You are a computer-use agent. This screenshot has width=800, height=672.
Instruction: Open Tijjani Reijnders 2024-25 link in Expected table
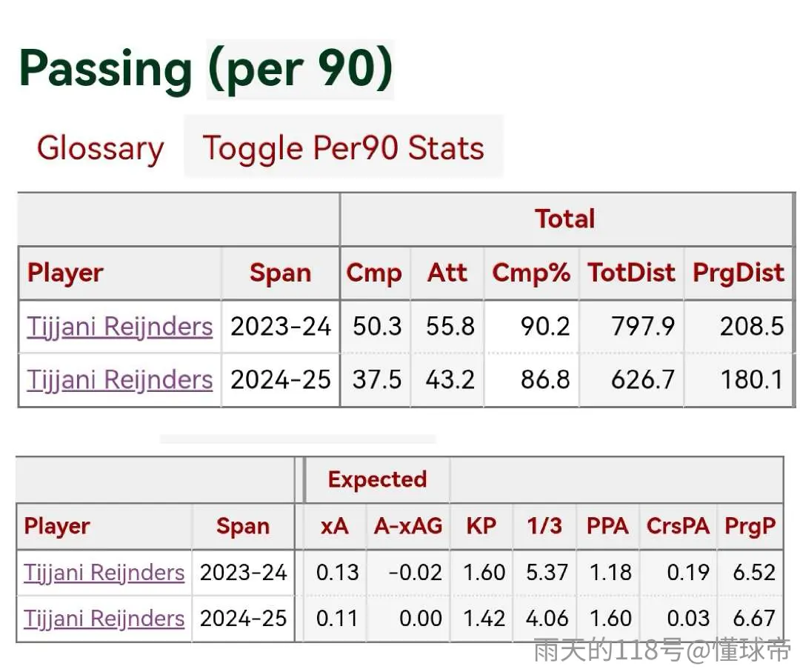[x=104, y=619]
